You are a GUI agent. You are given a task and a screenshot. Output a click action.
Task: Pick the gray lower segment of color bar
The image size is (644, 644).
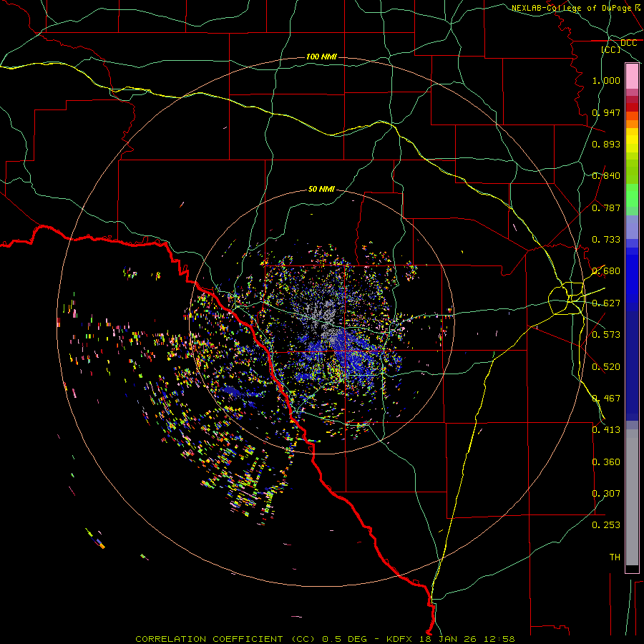[x=632, y=497]
